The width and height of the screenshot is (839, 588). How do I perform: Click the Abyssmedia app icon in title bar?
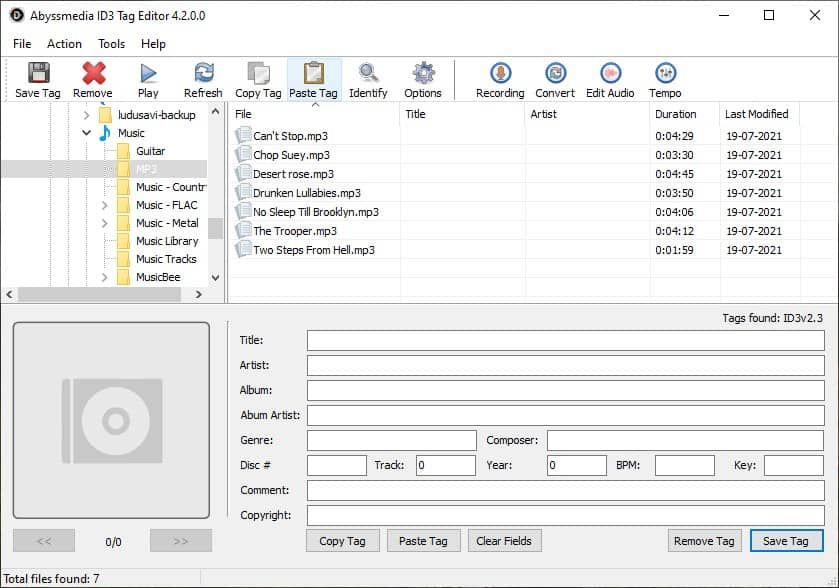tap(17, 15)
